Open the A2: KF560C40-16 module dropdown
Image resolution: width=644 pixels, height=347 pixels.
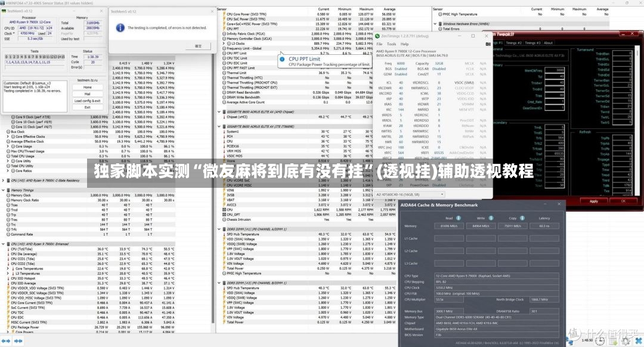point(410,194)
